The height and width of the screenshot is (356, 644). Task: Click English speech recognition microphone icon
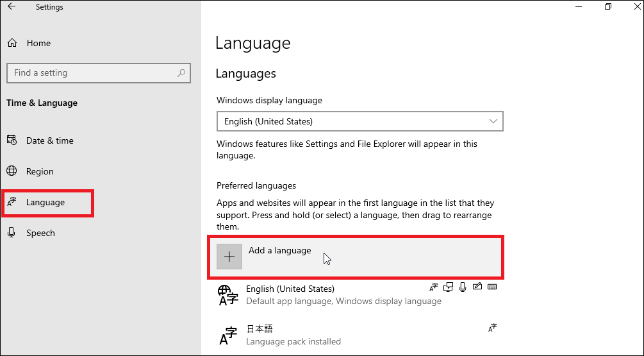coord(463,287)
